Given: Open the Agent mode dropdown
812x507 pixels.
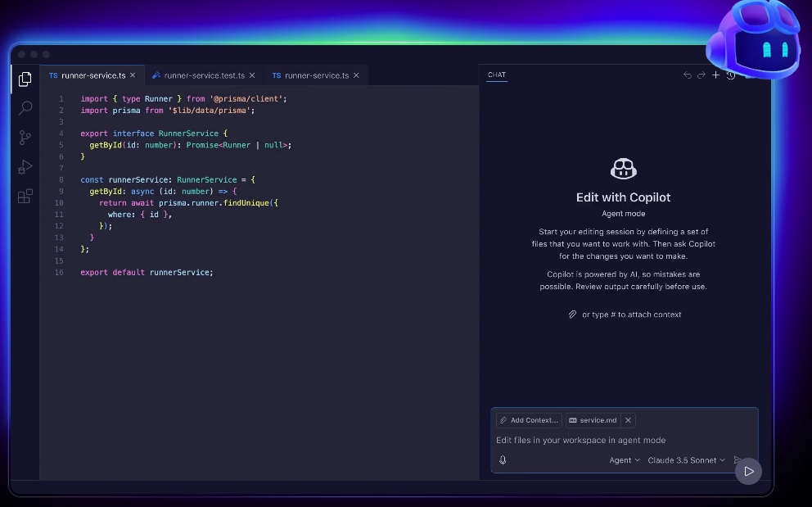Looking at the screenshot, I should 623,459.
